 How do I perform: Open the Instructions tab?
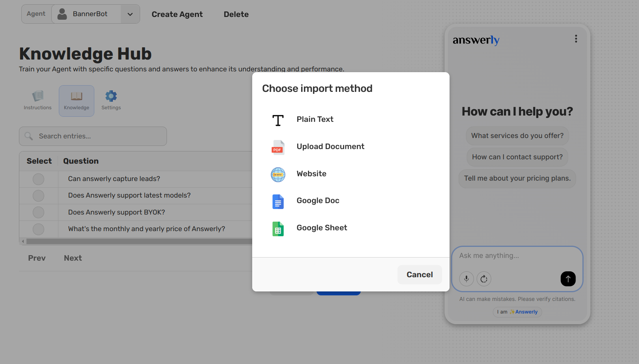tap(37, 101)
